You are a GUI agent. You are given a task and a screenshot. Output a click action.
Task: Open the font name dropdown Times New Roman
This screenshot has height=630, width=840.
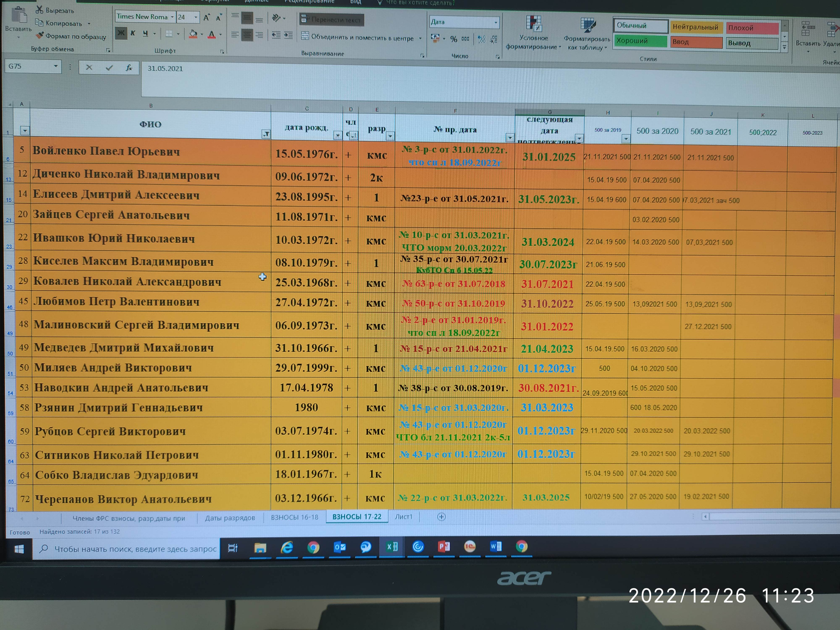tap(172, 17)
